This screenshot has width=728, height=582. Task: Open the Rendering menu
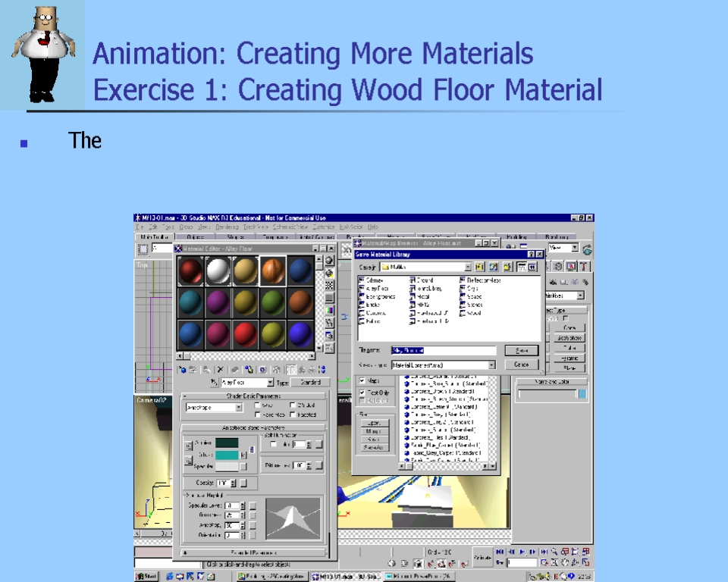[226, 227]
